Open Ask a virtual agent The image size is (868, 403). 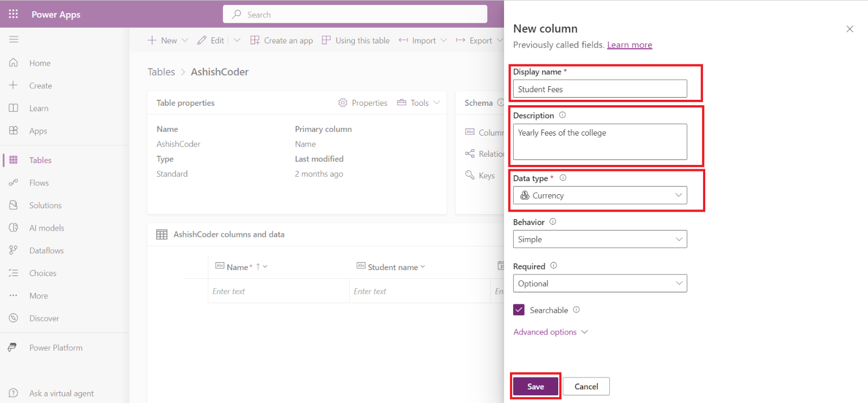click(x=61, y=393)
